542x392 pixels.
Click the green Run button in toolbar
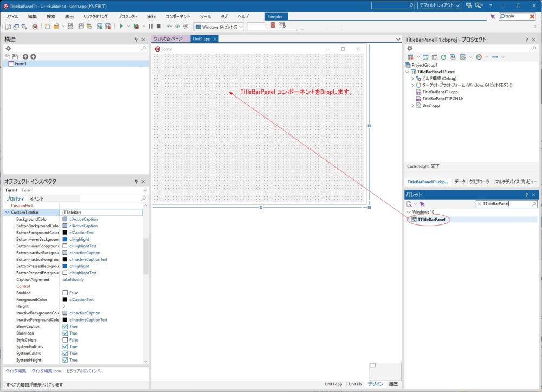pyautogui.click(x=121, y=26)
